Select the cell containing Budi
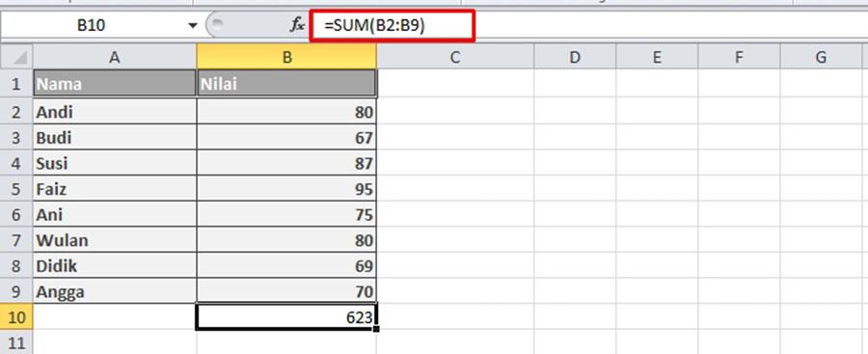 [x=115, y=138]
